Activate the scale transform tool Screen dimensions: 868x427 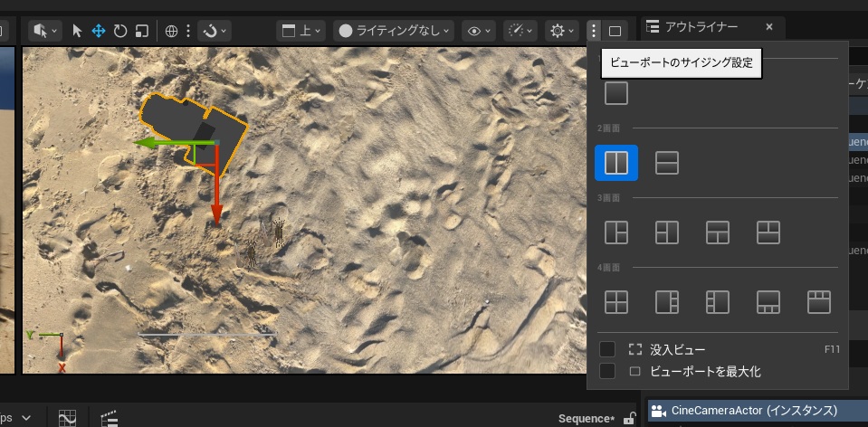(141, 31)
